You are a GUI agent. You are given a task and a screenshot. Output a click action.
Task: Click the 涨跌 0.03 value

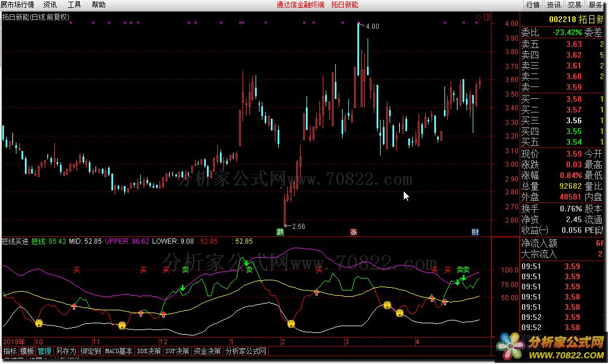(573, 164)
